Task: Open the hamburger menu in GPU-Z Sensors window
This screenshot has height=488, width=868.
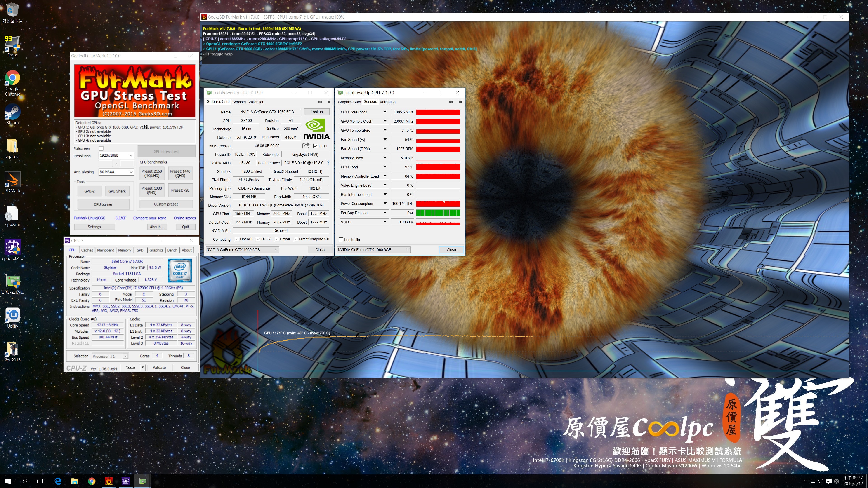Action: pyautogui.click(x=460, y=102)
